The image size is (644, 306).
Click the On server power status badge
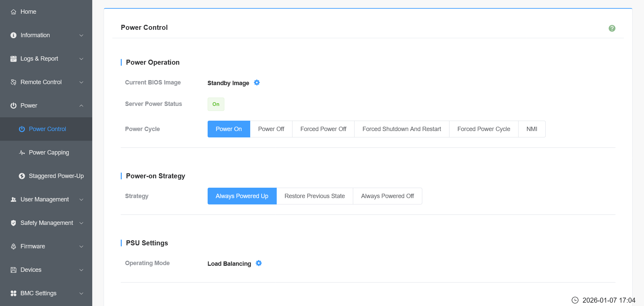[x=216, y=104]
